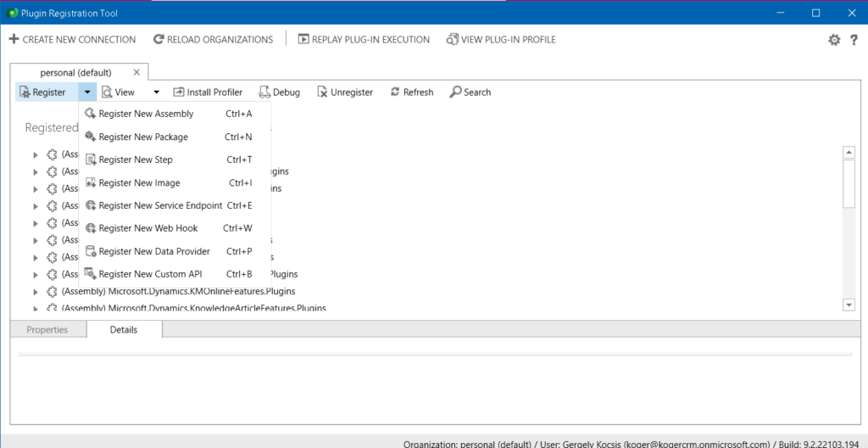Click the Reload Organizations refresh icon
The height and width of the screenshot is (448, 868).
coord(159,39)
